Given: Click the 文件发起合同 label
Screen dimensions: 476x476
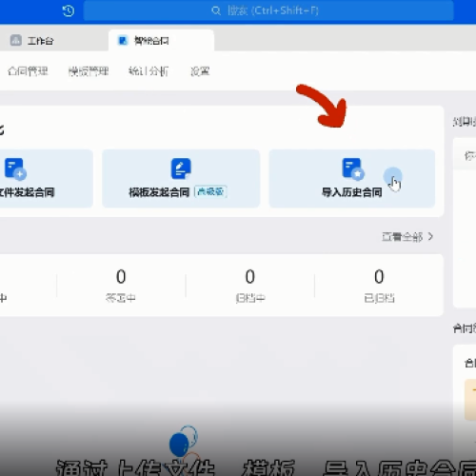Looking at the screenshot, I should point(27,192).
